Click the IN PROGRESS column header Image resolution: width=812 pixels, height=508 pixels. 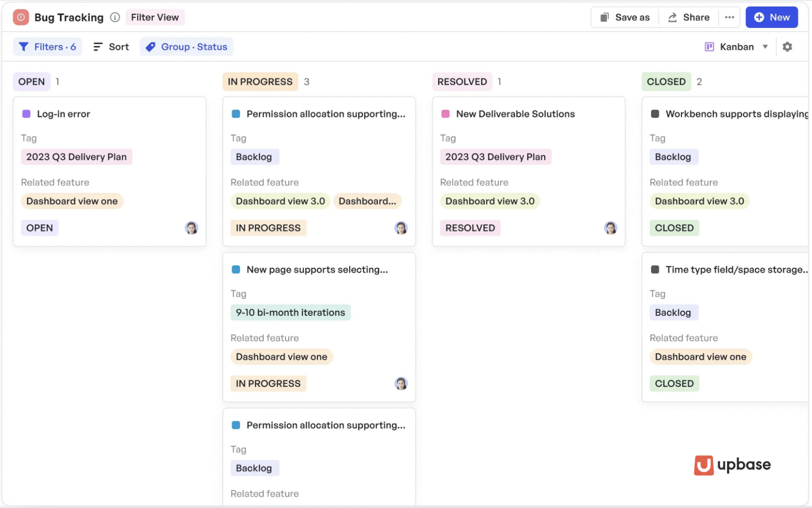coord(260,82)
